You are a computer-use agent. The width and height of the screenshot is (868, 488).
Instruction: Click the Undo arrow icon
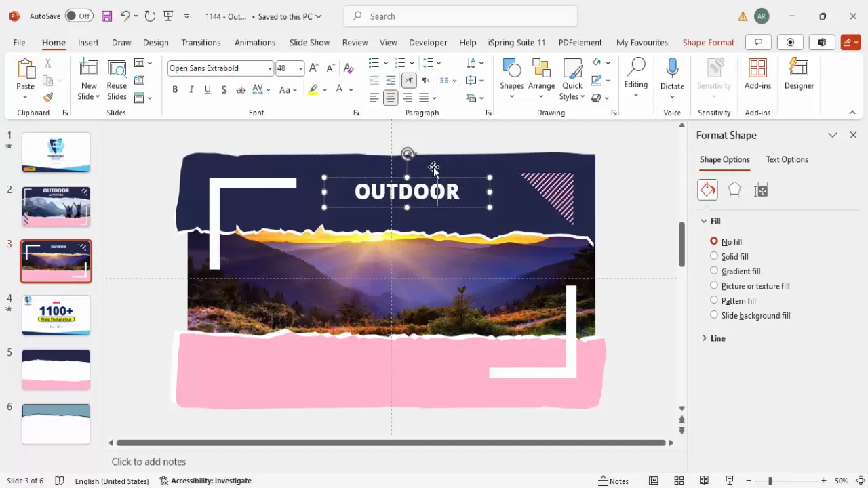[x=125, y=16]
